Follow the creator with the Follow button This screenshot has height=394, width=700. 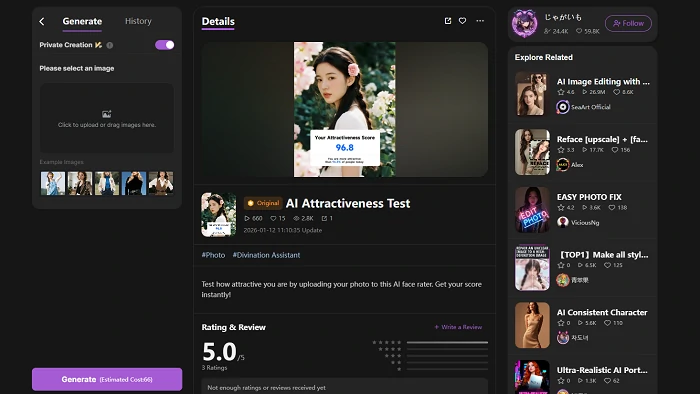point(628,23)
